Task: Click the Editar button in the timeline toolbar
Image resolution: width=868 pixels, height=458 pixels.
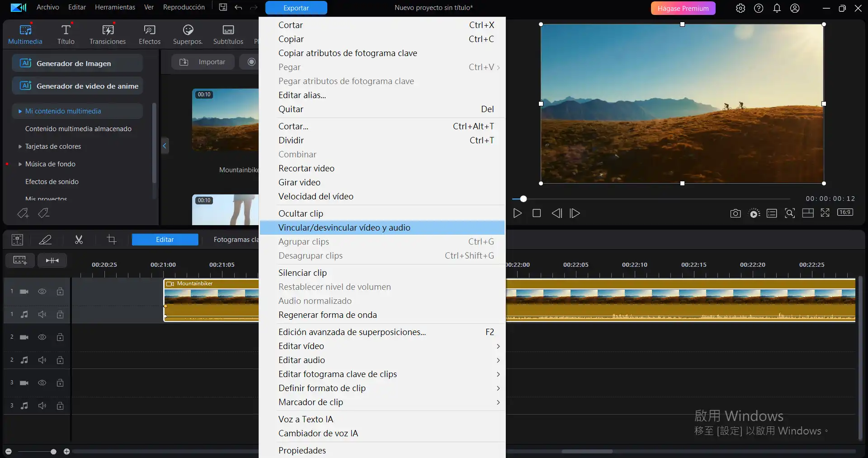Action: [165, 240]
